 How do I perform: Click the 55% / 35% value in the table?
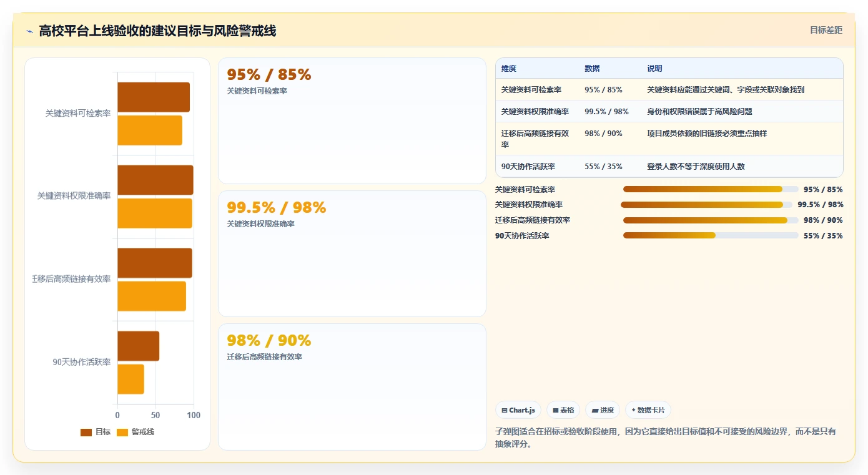point(603,167)
